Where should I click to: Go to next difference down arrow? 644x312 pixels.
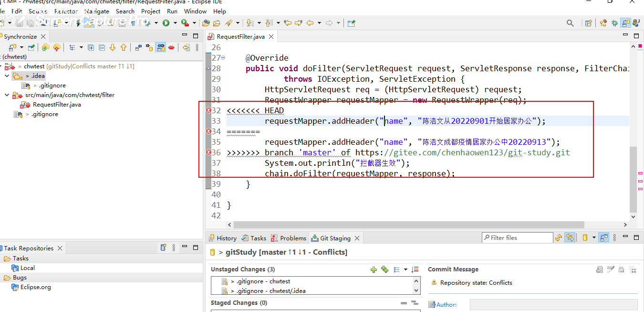tap(113, 47)
